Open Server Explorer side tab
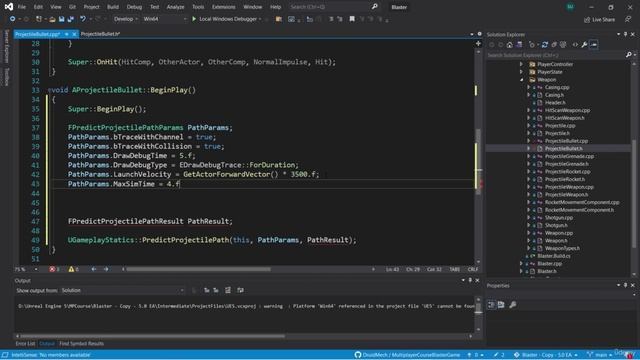The height and width of the screenshot is (360, 640). pyautogui.click(x=6, y=47)
